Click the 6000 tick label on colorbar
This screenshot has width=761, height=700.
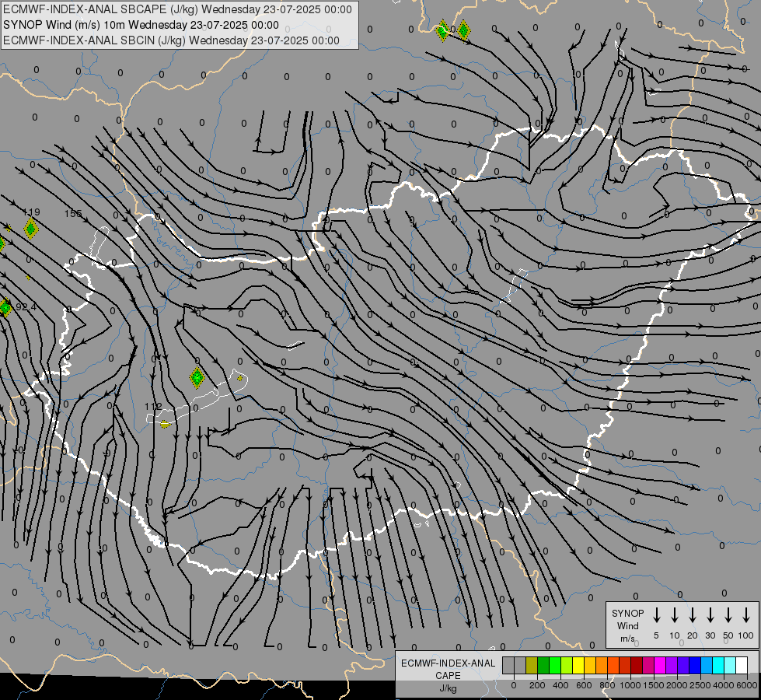pyautogui.click(x=746, y=685)
